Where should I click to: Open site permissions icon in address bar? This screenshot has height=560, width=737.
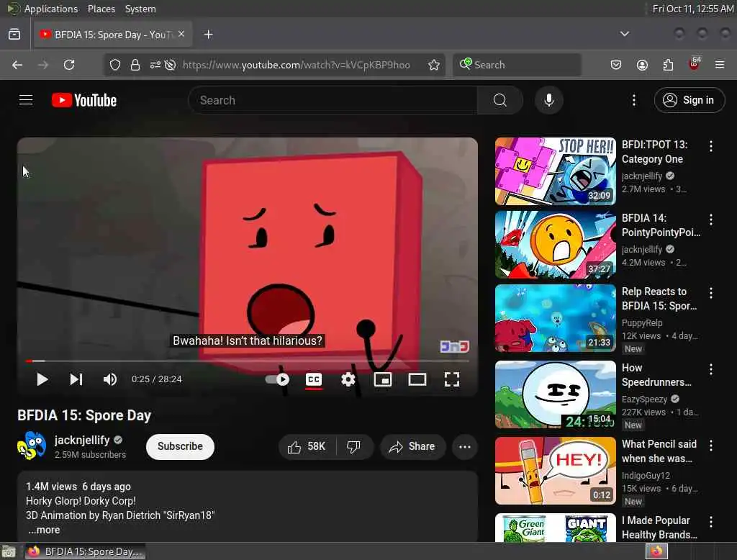coord(155,65)
